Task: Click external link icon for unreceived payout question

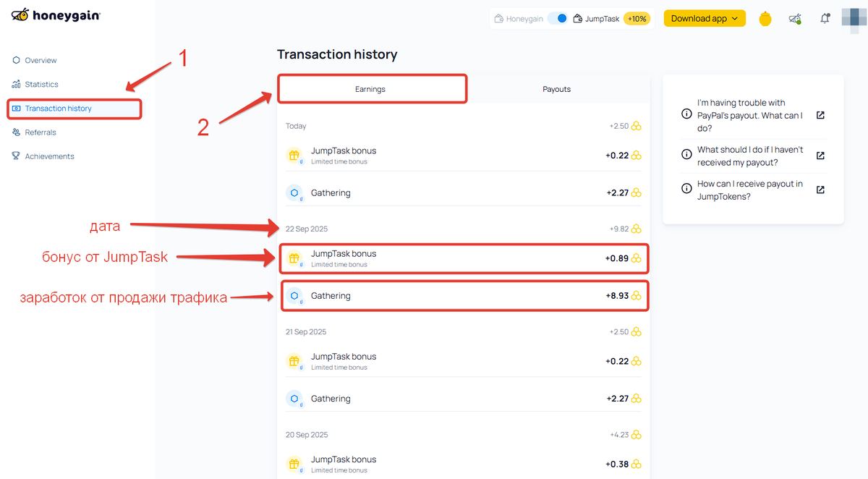Action: pyautogui.click(x=820, y=156)
